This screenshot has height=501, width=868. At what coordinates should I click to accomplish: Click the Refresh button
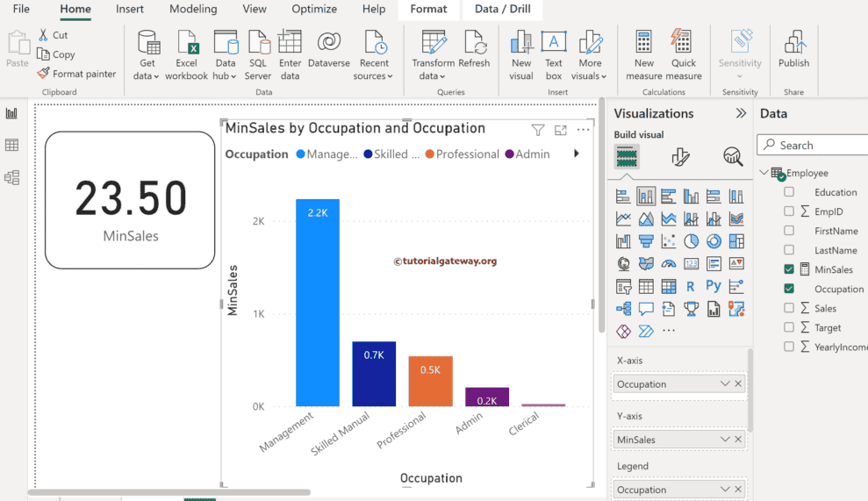pos(474,49)
